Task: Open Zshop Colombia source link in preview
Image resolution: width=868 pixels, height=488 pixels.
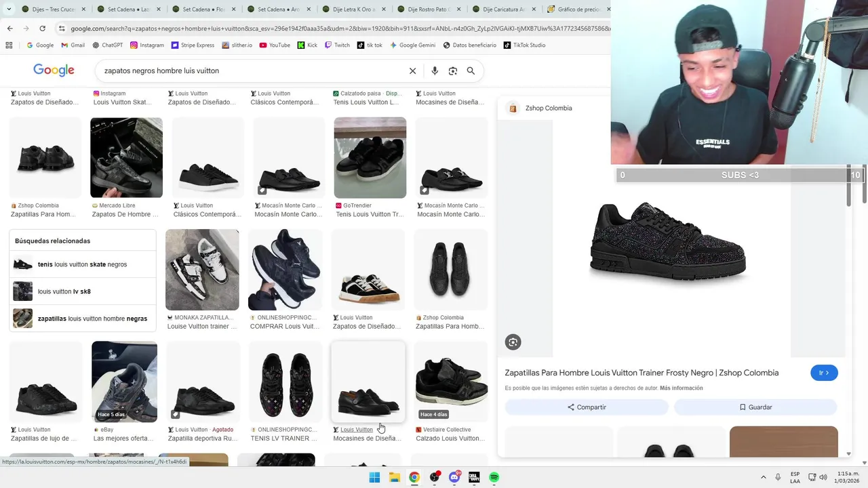Action: [x=548, y=108]
